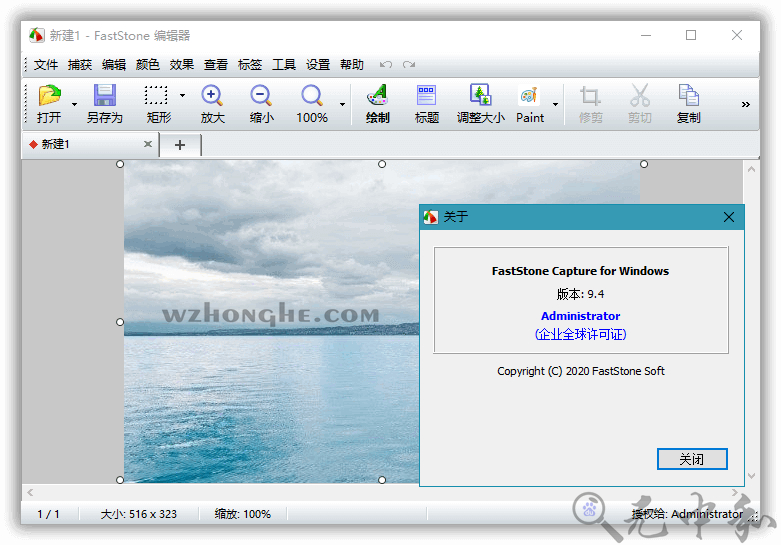Open the 设置 menu
Screen dimensions: 781x545
pos(318,65)
